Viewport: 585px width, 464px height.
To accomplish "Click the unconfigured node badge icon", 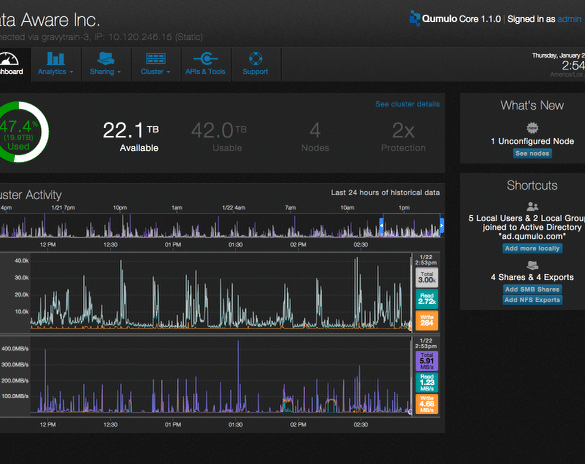I will 532,128.
